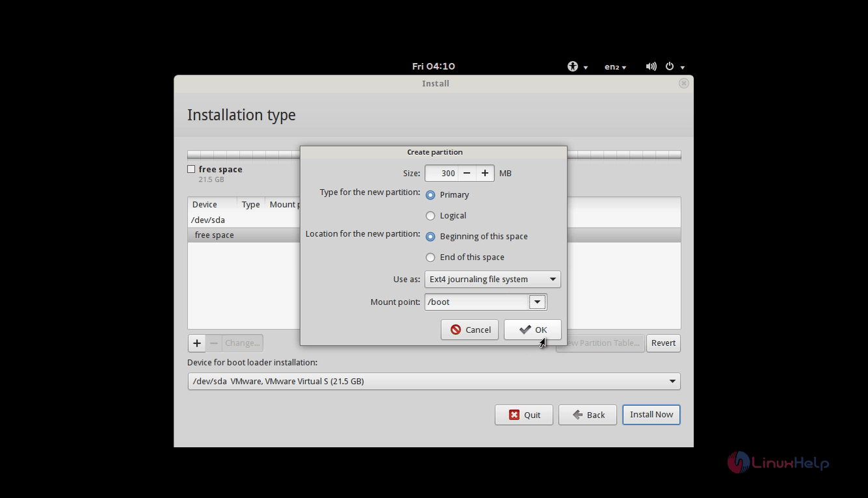Click the Size field showing 300
The image size is (868, 498).
tap(442, 173)
